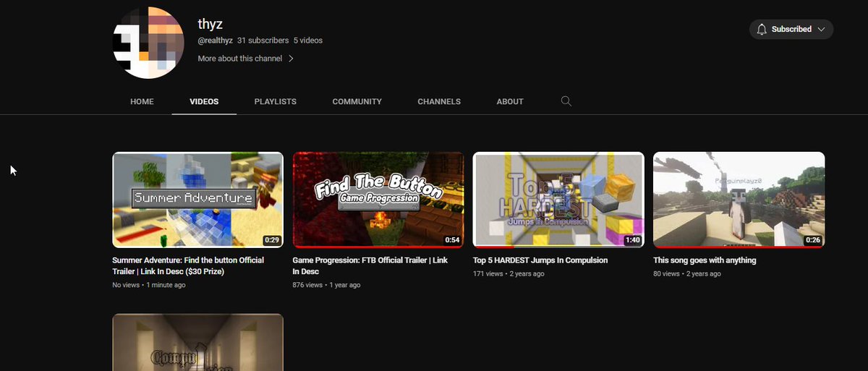This screenshot has height=371, width=868.
Task: Open 'Game Progression: FTB Official Trailer' title
Action: pos(370,266)
